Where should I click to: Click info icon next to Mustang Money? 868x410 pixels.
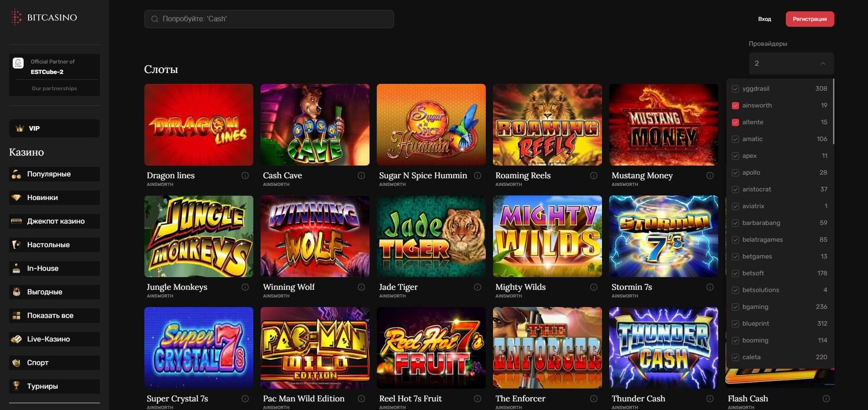[710, 176]
